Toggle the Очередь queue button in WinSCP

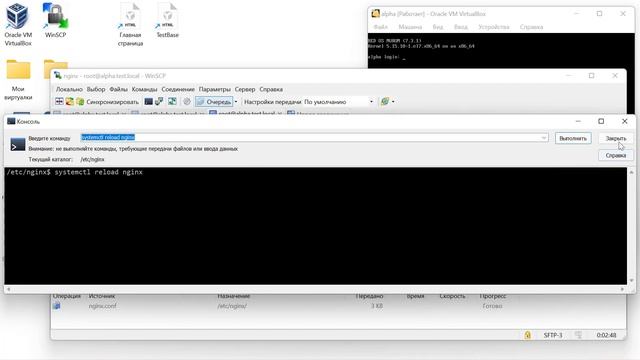[214, 102]
